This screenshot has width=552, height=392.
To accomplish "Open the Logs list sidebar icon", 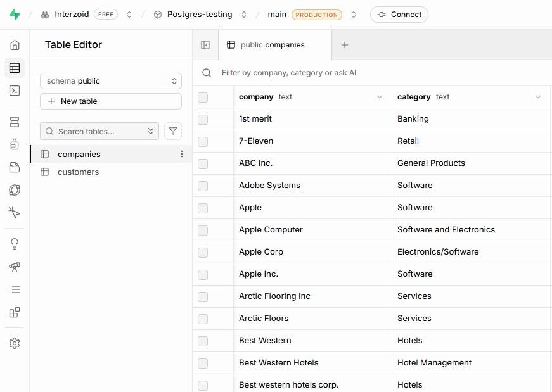I will point(15,289).
